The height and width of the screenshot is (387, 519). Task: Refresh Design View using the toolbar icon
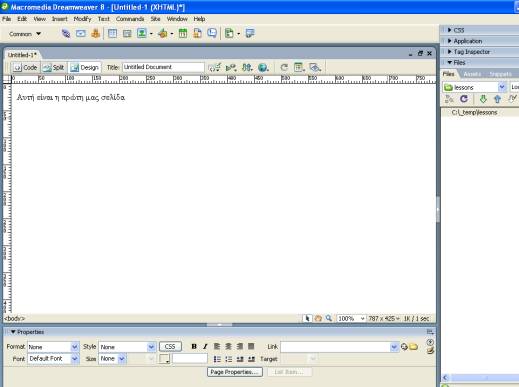pos(284,67)
